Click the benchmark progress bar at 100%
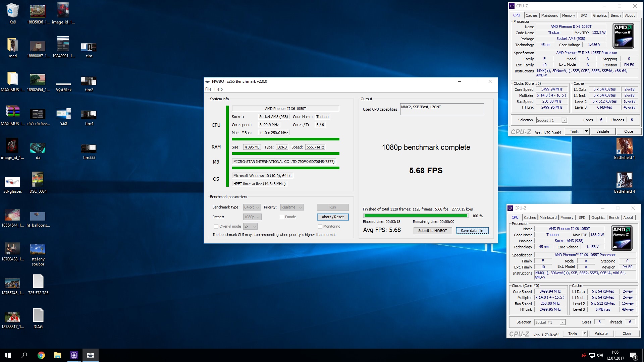Viewport: 644px width, 362px height. (416, 216)
